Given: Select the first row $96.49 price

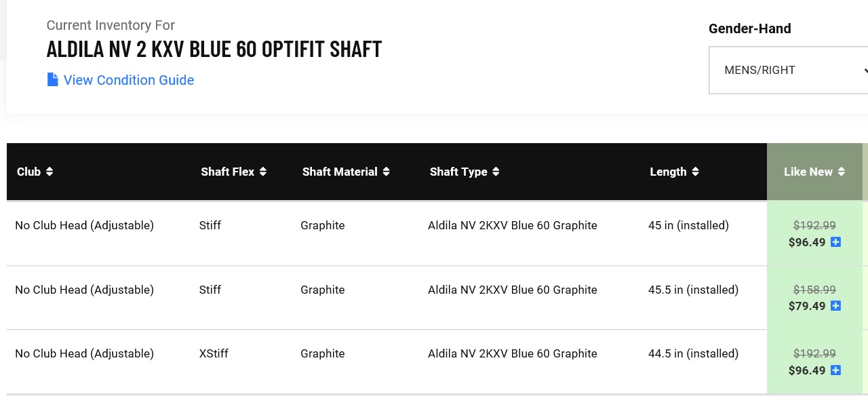Looking at the screenshot, I should tap(807, 242).
